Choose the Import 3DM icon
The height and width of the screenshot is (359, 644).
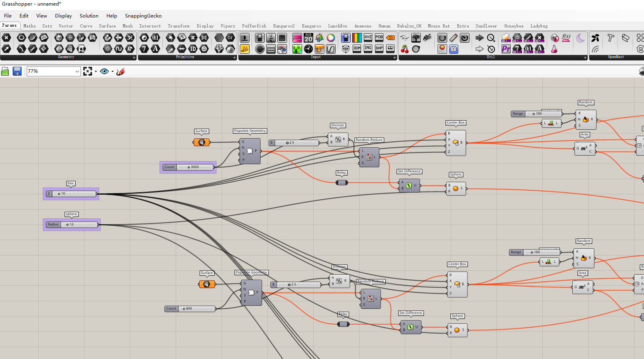pos(357,49)
